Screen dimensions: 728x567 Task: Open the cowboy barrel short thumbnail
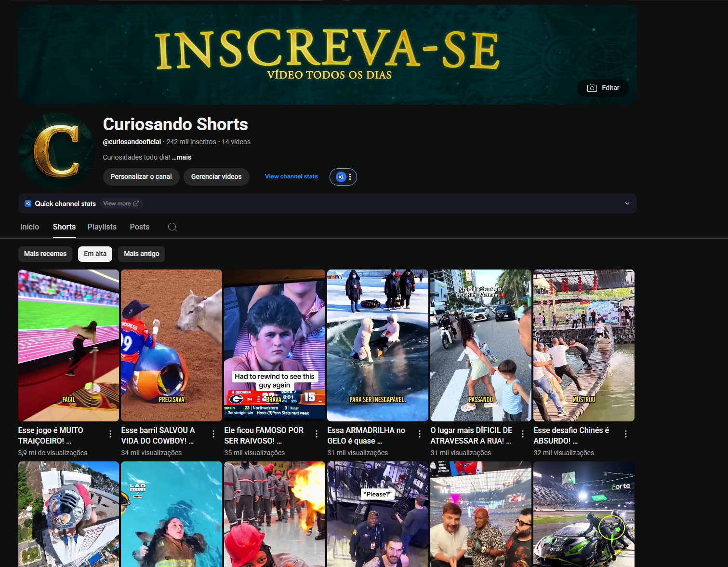(172, 345)
